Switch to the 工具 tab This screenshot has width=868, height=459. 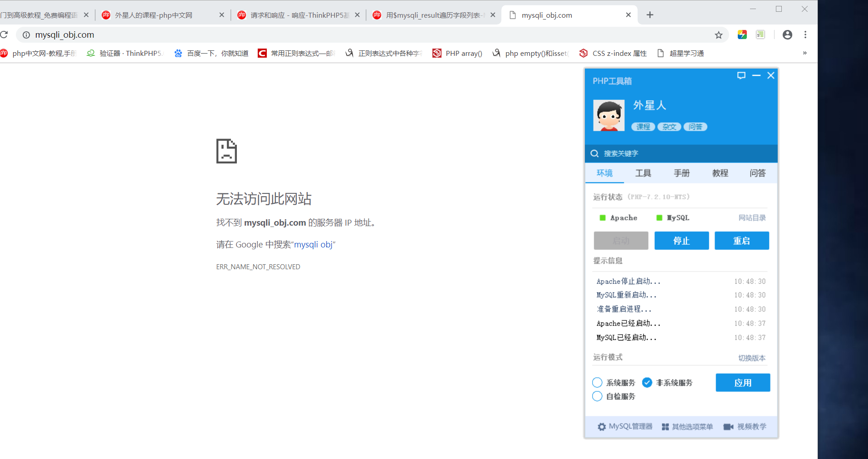[x=642, y=173]
